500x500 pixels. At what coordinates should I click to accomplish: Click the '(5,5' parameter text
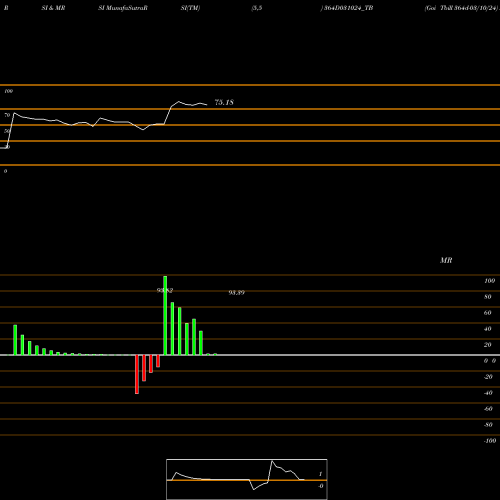257,8
